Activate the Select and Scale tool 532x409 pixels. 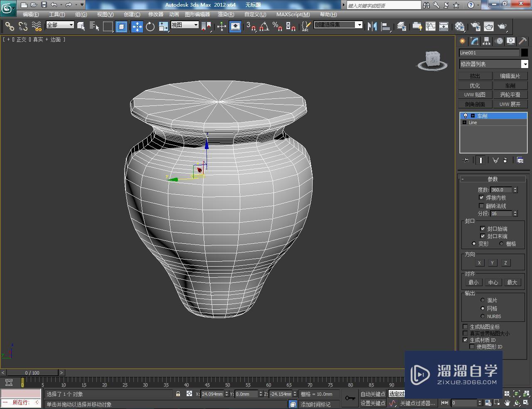pos(163,26)
